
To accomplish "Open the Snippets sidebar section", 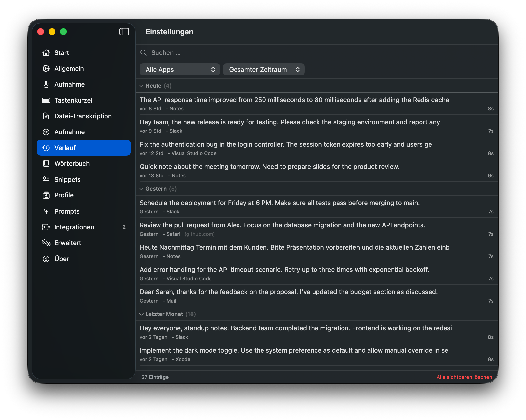I will point(67,180).
